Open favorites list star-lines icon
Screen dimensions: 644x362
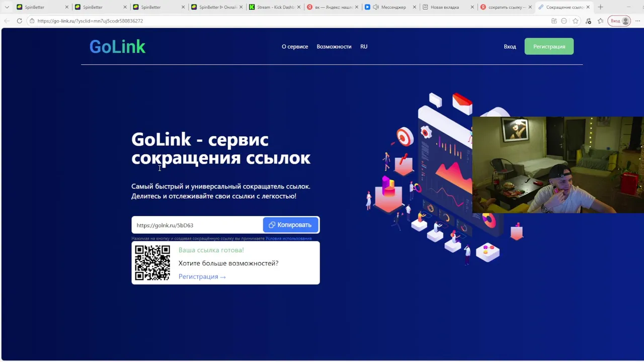[600, 21]
